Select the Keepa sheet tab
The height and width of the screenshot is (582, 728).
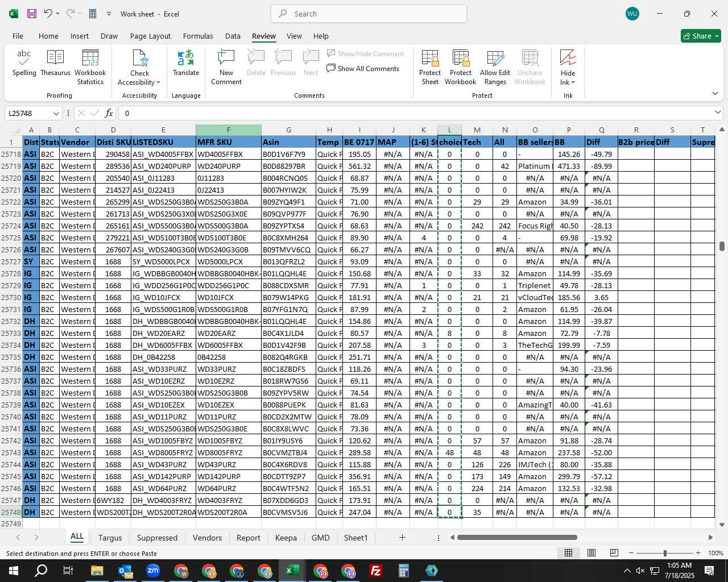286,538
